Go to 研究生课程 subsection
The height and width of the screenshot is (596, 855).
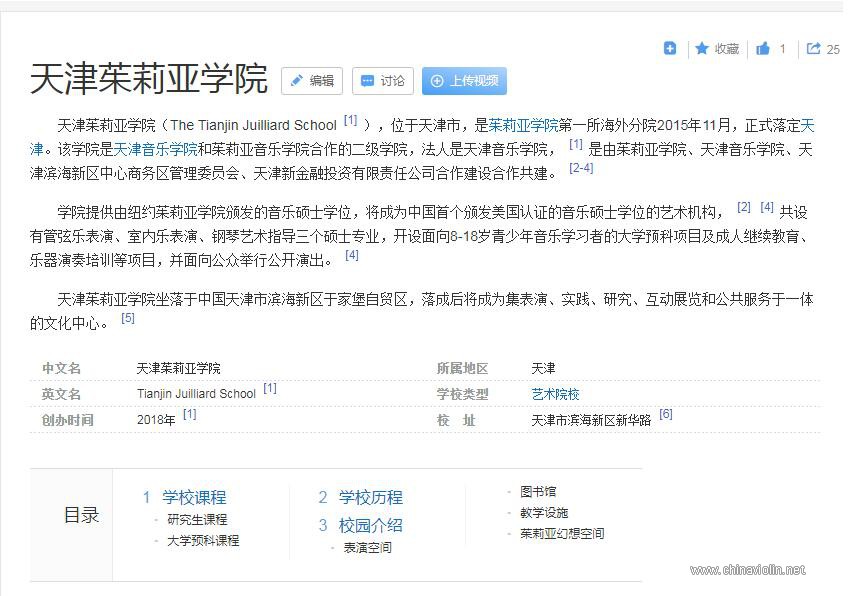(x=197, y=520)
